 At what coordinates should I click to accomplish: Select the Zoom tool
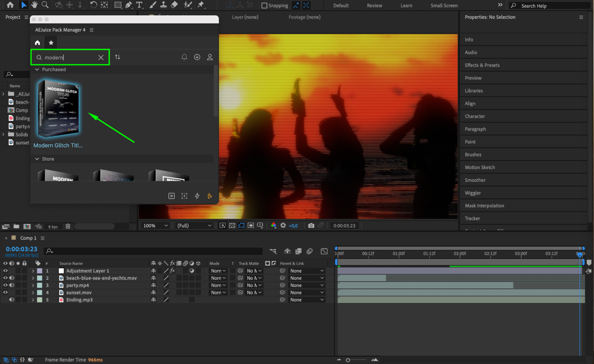tap(45, 5)
